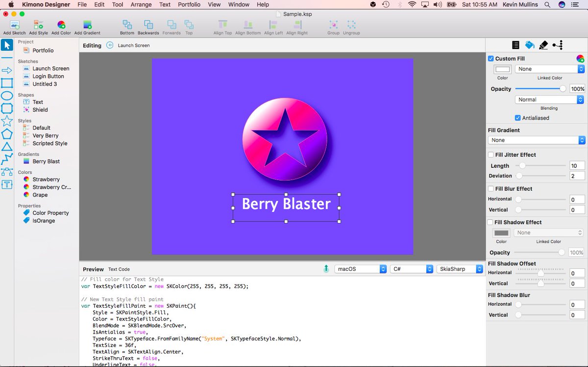Switch to the Text Code tab

point(119,269)
